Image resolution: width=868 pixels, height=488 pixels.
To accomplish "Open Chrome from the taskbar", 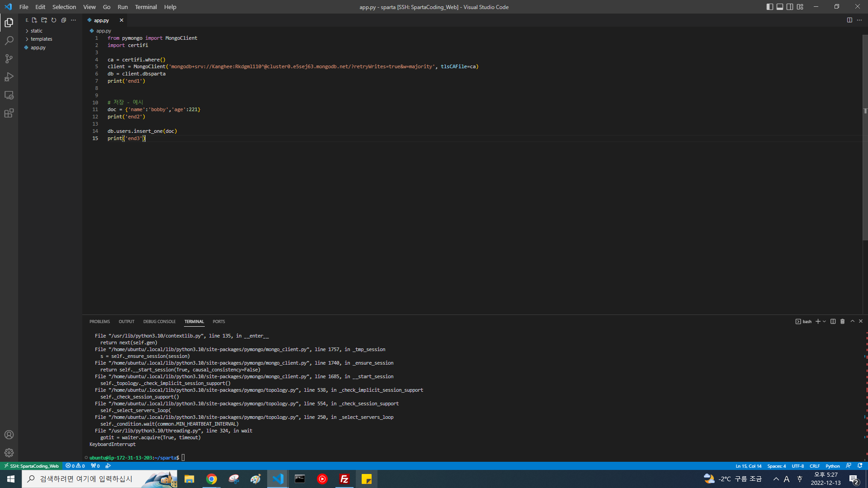I will point(212,479).
